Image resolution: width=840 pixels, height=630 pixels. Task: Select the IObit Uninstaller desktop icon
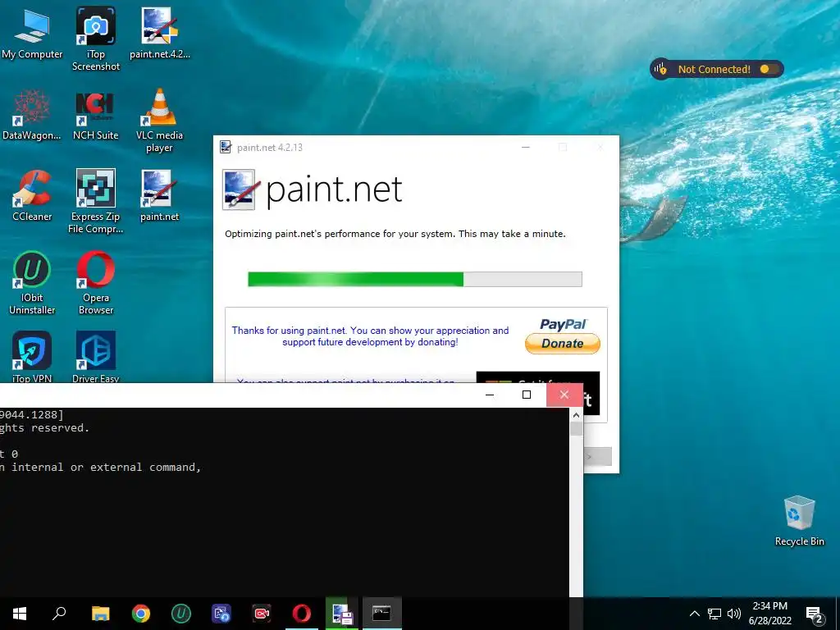tap(32, 282)
